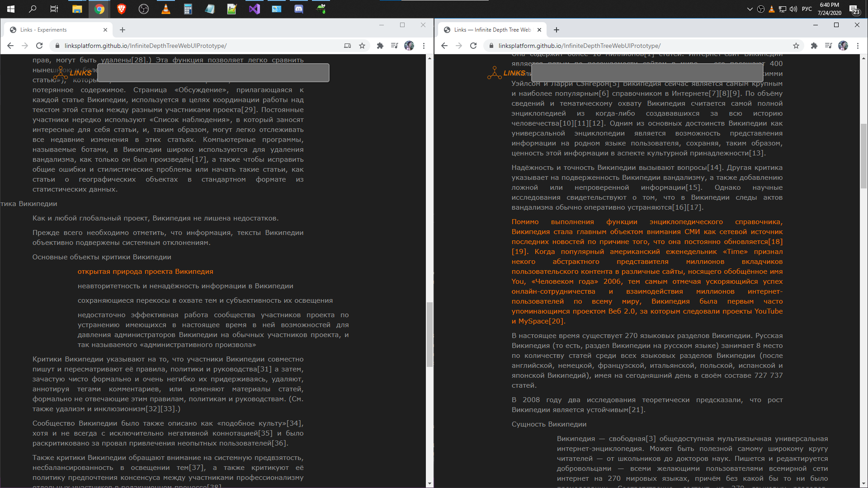Open a new tab in the right Chrome window
Screen dimensions: 868x488
pyautogui.click(x=557, y=30)
